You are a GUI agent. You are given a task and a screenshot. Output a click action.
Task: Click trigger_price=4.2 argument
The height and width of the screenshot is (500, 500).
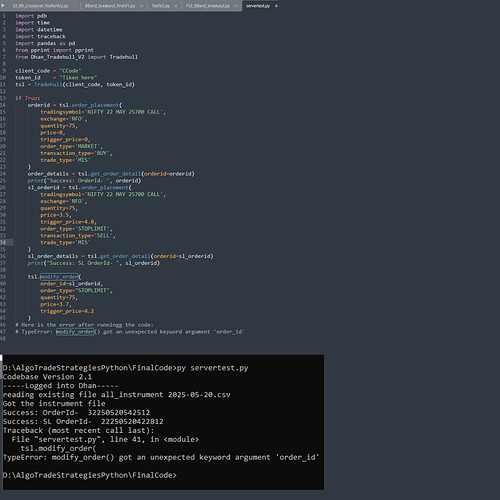67,311
